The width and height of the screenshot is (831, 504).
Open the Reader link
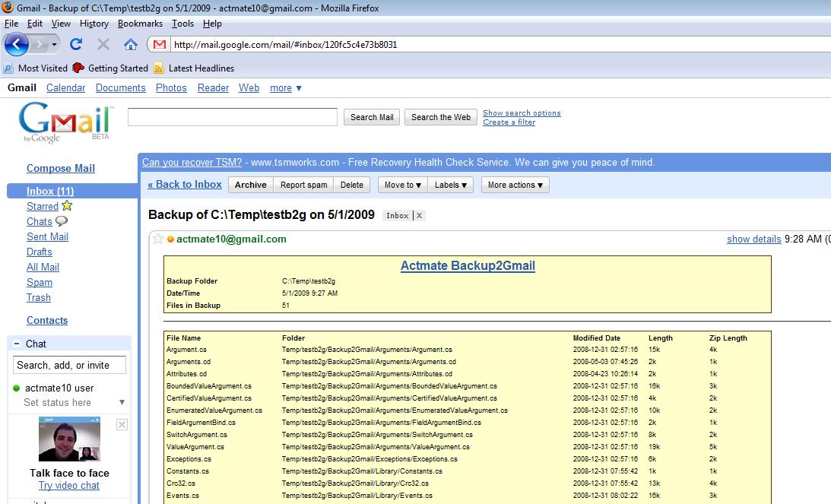point(213,88)
